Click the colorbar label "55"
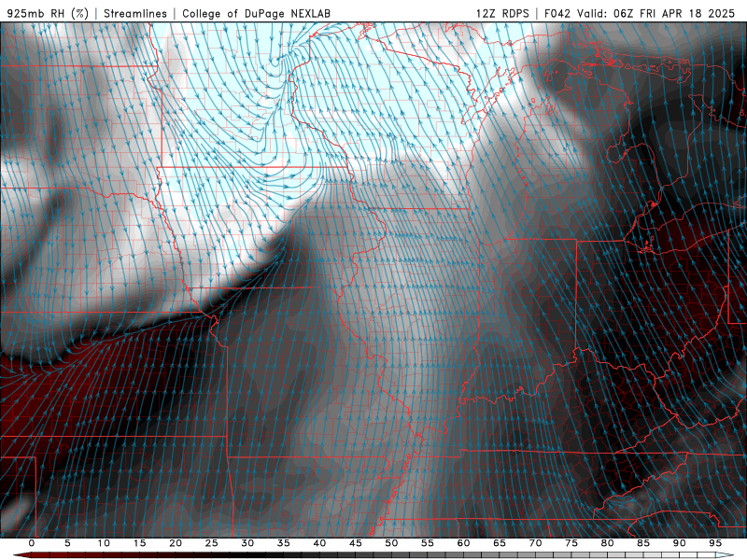747x560 pixels. (x=428, y=543)
